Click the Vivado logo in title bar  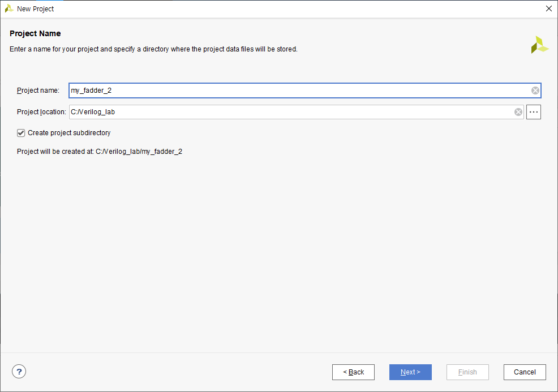[x=9, y=8]
